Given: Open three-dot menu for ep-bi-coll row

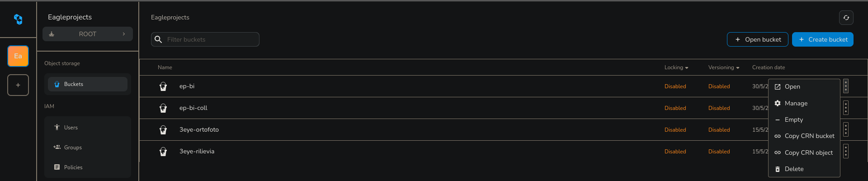Looking at the screenshot, I should coord(845,108).
